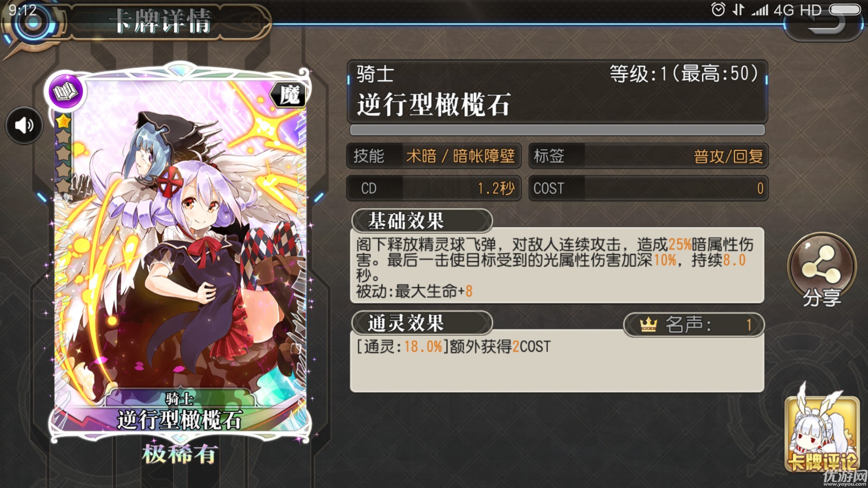
Task: Tap the crown 名声 icon
Action: 648,324
